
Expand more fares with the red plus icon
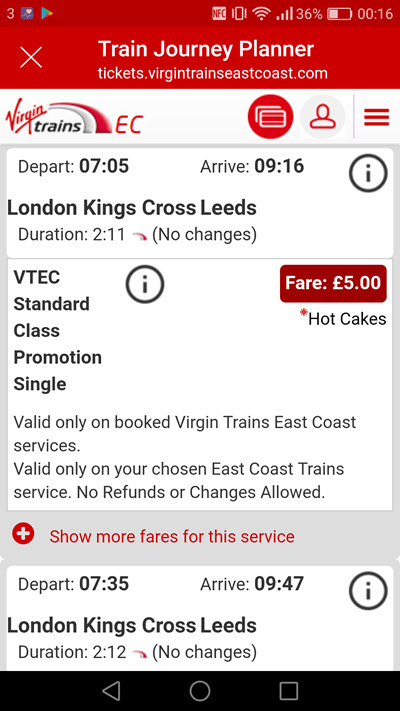coord(23,534)
